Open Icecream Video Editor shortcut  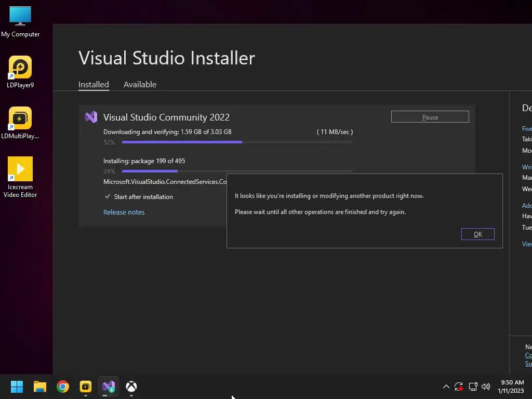click(20, 177)
